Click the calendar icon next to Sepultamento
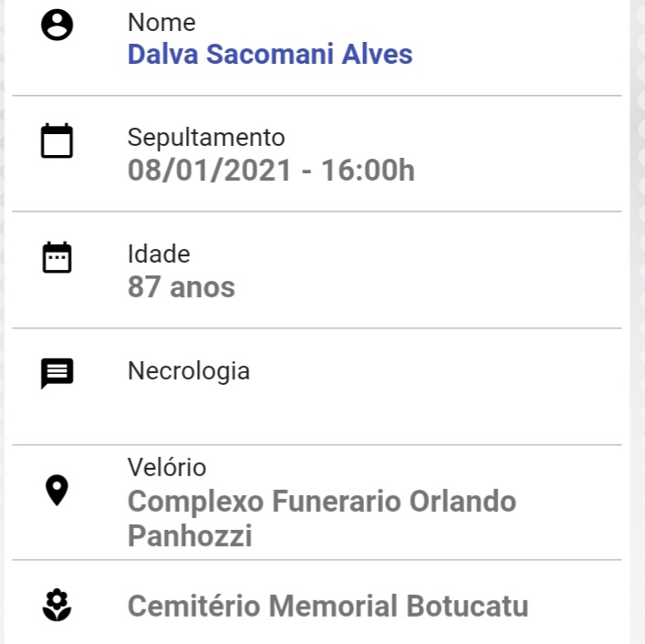645x644 pixels. (x=57, y=140)
